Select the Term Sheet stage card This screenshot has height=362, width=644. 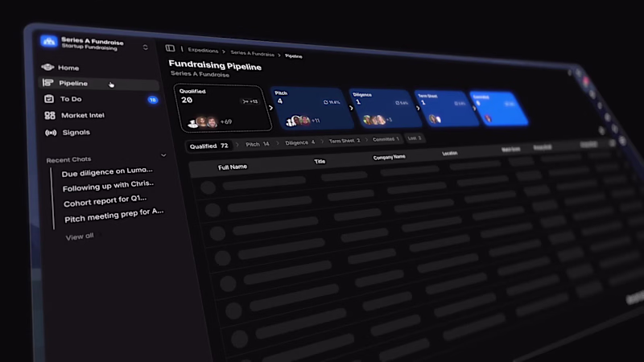click(x=446, y=109)
